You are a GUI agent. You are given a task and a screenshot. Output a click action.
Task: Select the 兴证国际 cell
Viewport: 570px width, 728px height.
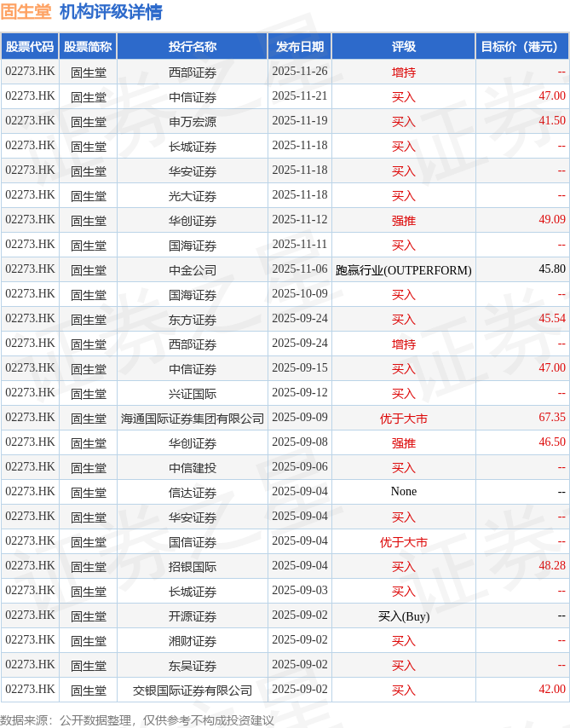pos(193,394)
